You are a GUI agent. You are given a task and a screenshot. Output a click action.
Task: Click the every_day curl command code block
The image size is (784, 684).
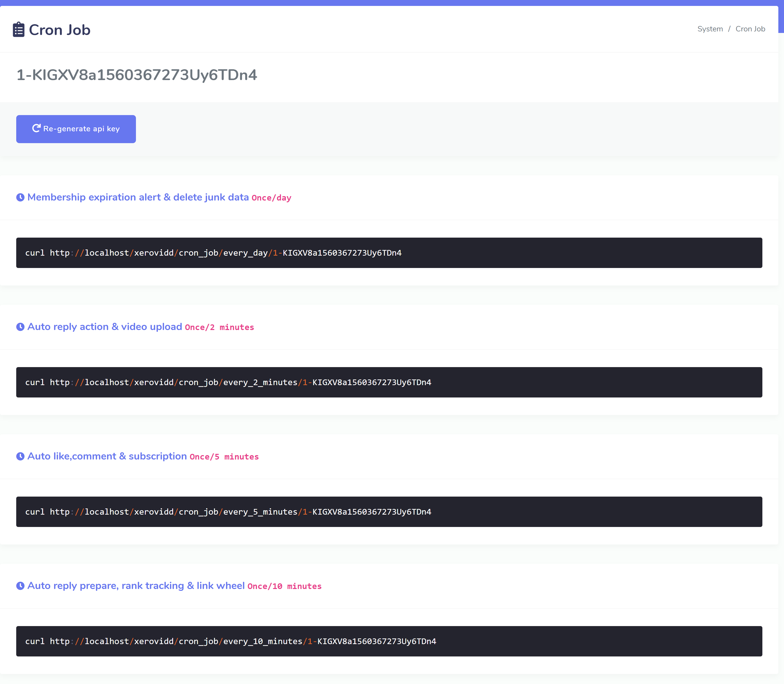(389, 253)
